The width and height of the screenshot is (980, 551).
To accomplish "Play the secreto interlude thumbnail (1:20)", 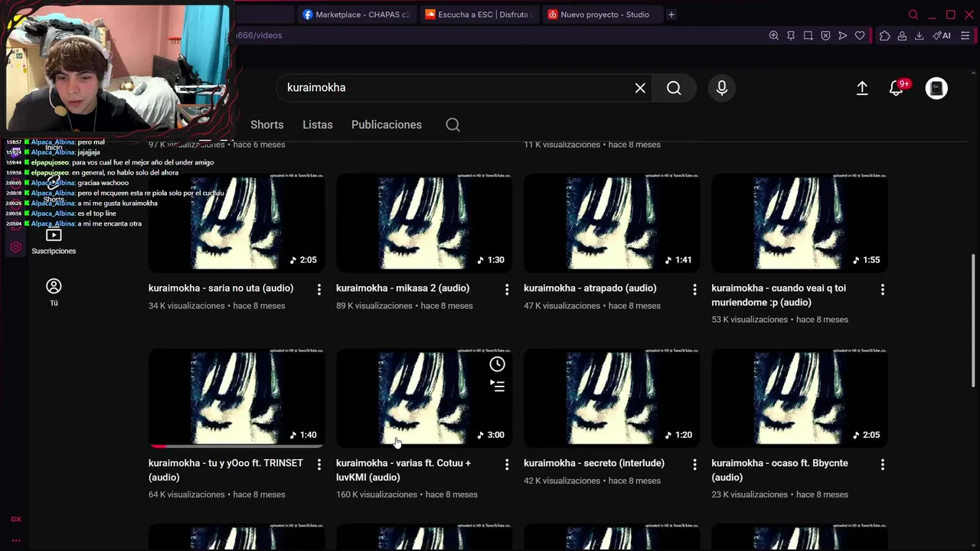I will coord(612,398).
